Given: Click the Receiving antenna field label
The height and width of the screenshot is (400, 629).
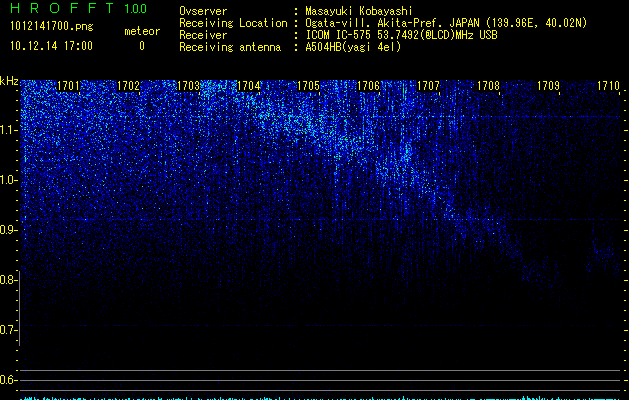Looking at the screenshot, I should (230, 47).
